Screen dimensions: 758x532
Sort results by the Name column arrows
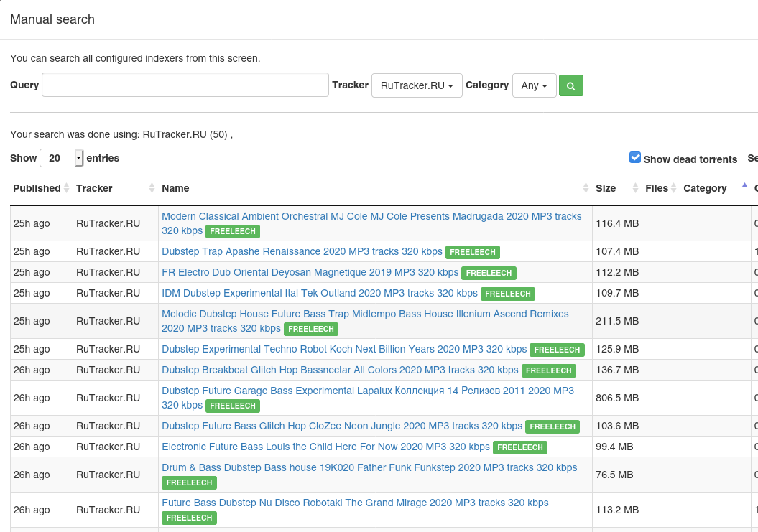(587, 188)
